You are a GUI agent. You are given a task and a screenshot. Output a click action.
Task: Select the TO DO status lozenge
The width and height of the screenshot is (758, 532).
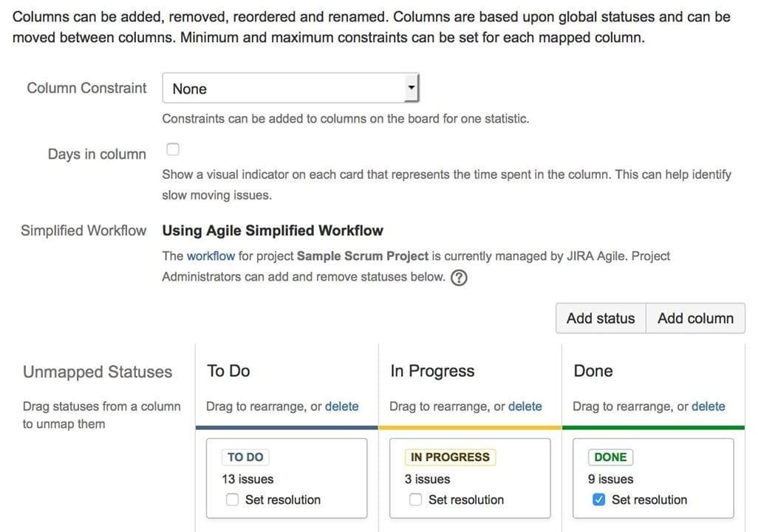tap(245, 457)
